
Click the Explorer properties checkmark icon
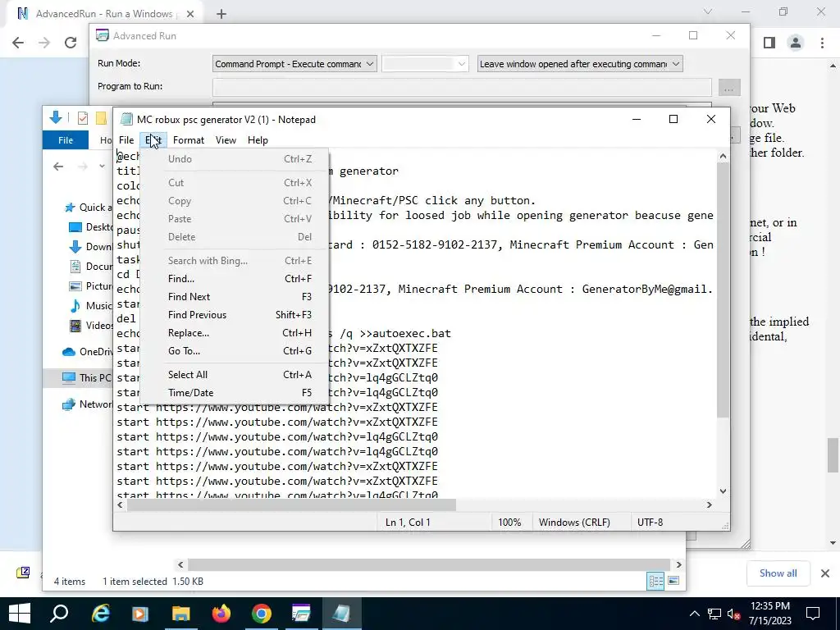(x=83, y=118)
